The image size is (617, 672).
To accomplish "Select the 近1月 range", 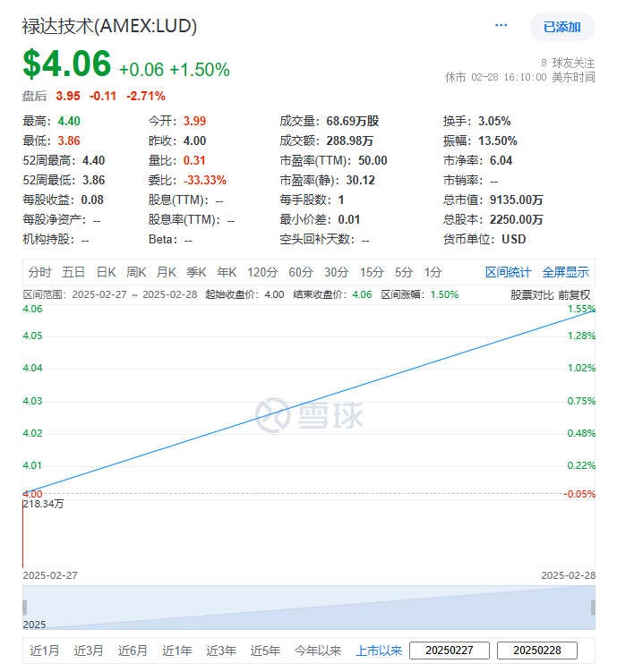I will (x=44, y=651).
